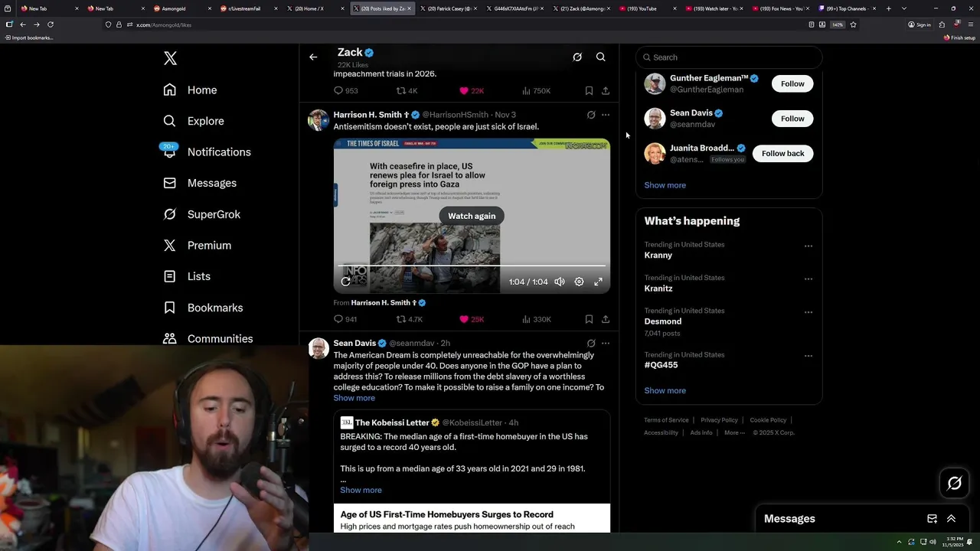The height and width of the screenshot is (551, 980).
Task: Open Grok actions on Sean Davis post
Action: [x=591, y=344]
